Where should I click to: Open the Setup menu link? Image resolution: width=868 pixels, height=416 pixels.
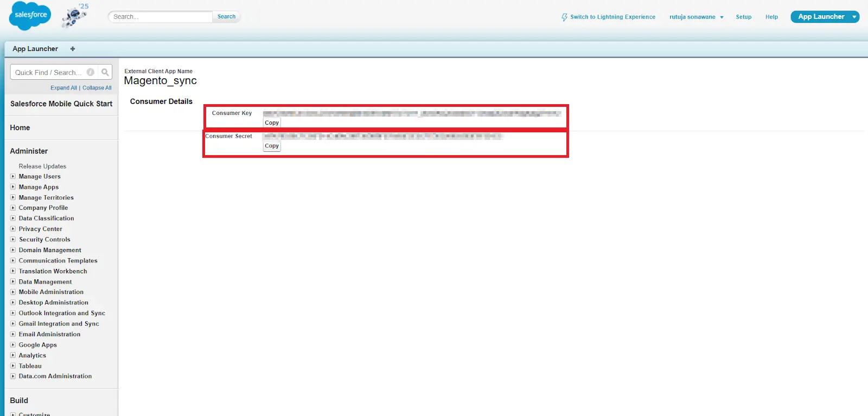coord(743,17)
